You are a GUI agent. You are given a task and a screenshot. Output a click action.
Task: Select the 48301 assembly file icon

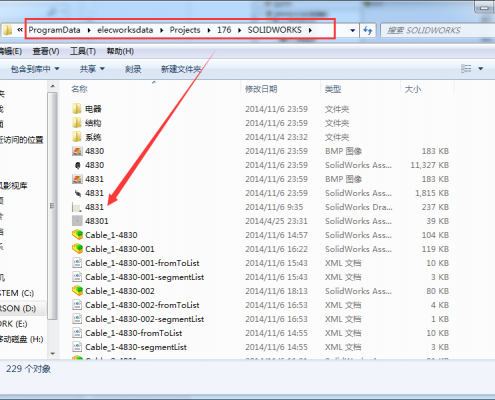tap(77, 221)
